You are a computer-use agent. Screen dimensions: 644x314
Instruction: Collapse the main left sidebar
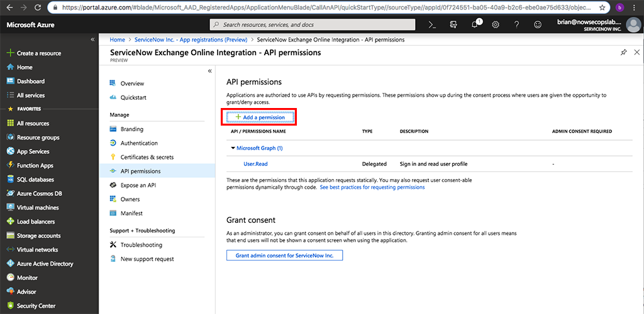coord(92,40)
